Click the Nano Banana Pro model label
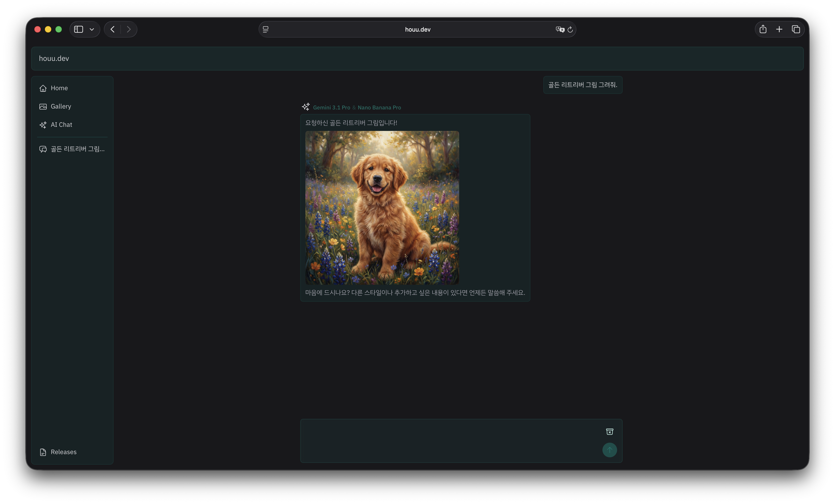This screenshot has height=504, width=835. (379, 107)
